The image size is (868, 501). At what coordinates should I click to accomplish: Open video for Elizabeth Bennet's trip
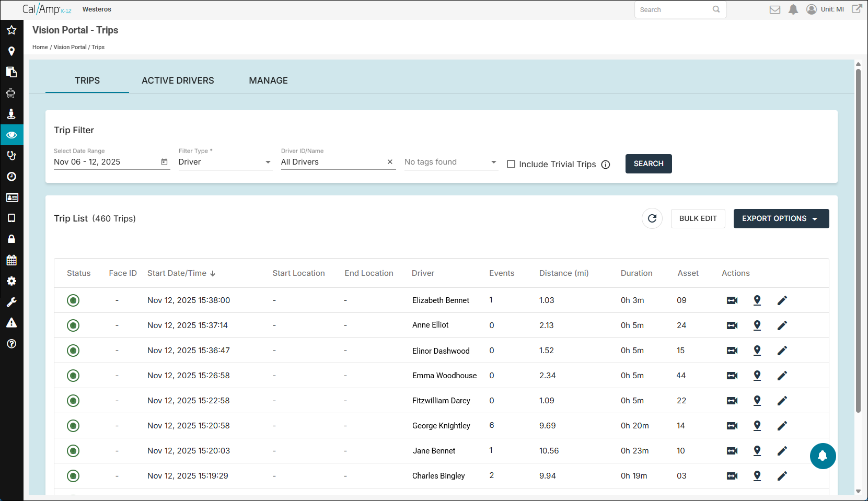pos(732,300)
